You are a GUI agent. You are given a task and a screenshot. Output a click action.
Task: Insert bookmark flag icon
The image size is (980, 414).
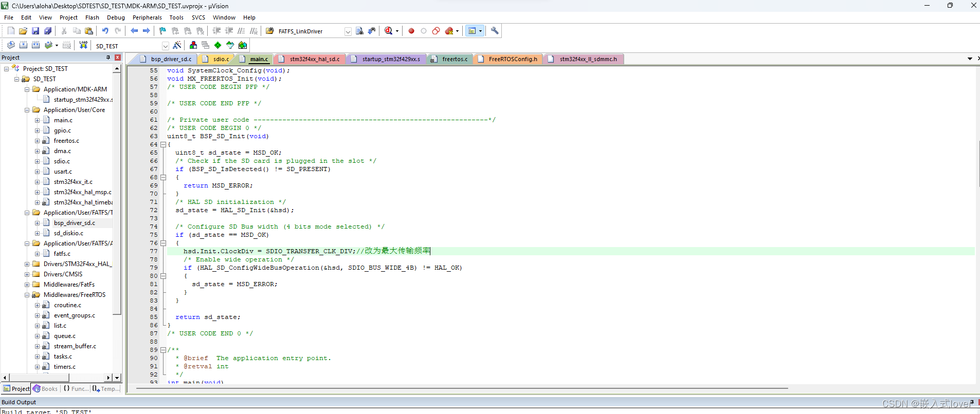click(162, 31)
